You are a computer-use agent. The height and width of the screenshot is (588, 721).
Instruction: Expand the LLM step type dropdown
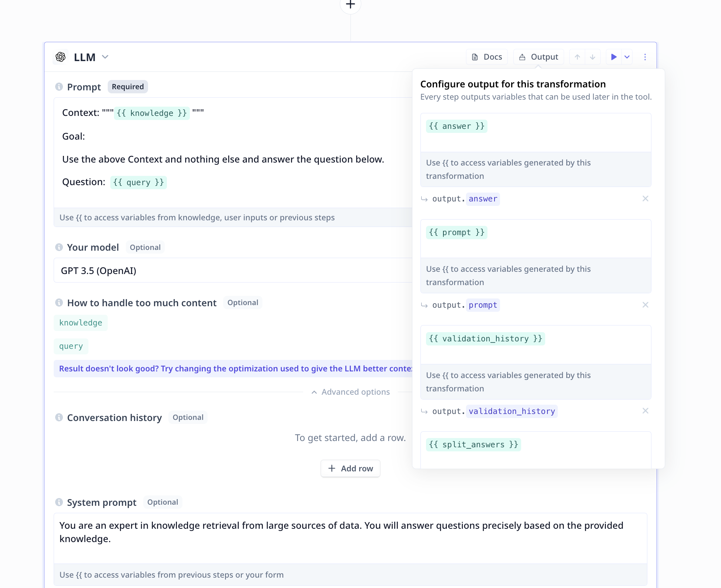click(105, 57)
